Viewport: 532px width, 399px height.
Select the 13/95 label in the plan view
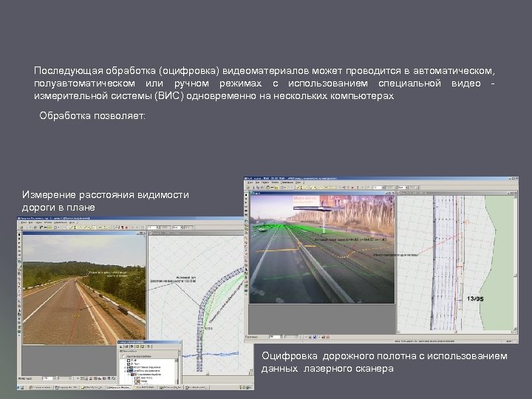coord(475,299)
